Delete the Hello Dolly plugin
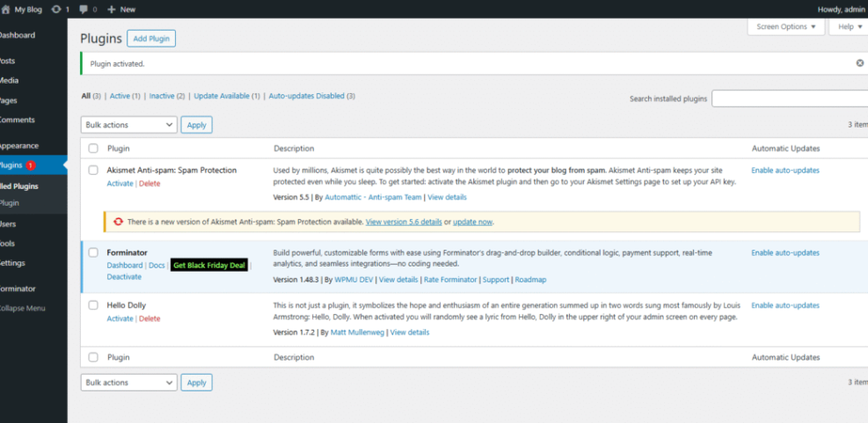The height and width of the screenshot is (423, 868). [150, 318]
